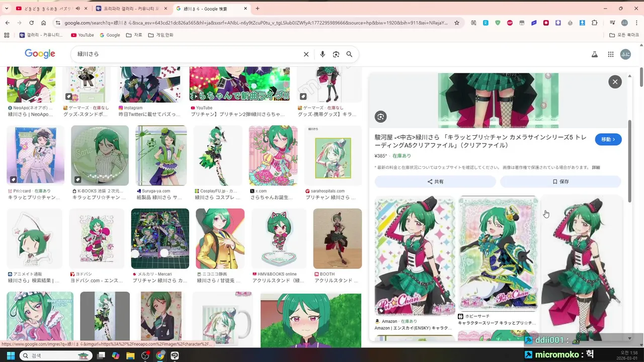The image size is (644, 362).
Task: Open the HMV&BOOKS online acrylic stand thumbnail
Action: coord(279,239)
